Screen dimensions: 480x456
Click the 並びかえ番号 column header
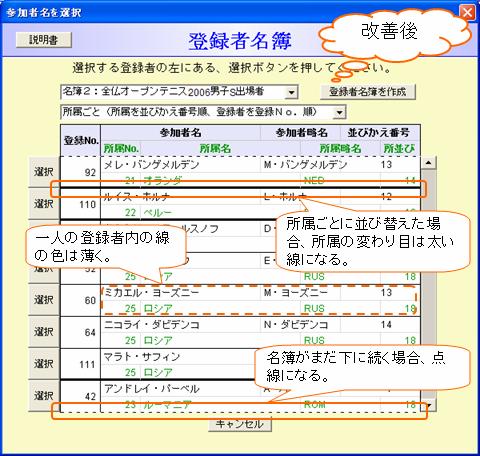(379, 133)
